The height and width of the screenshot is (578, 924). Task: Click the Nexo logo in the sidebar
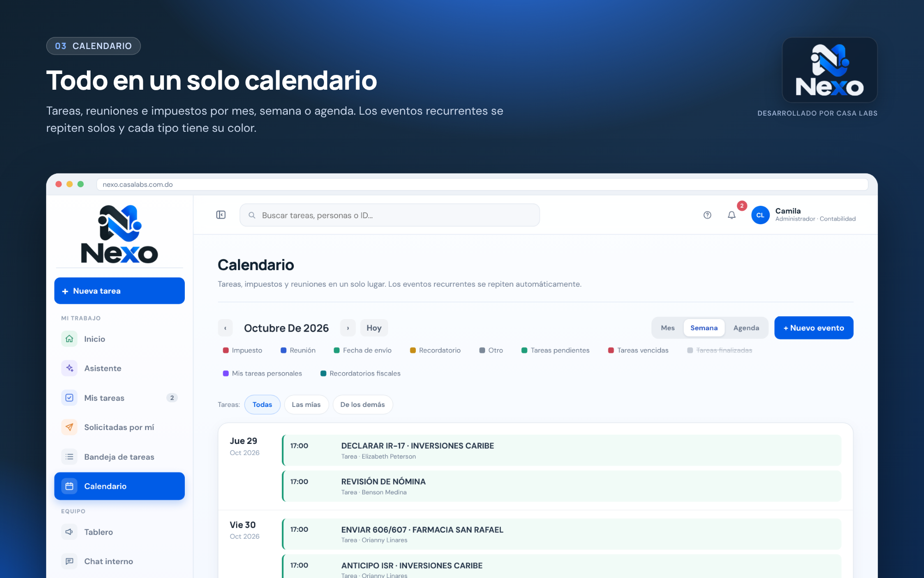pyautogui.click(x=119, y=234)
